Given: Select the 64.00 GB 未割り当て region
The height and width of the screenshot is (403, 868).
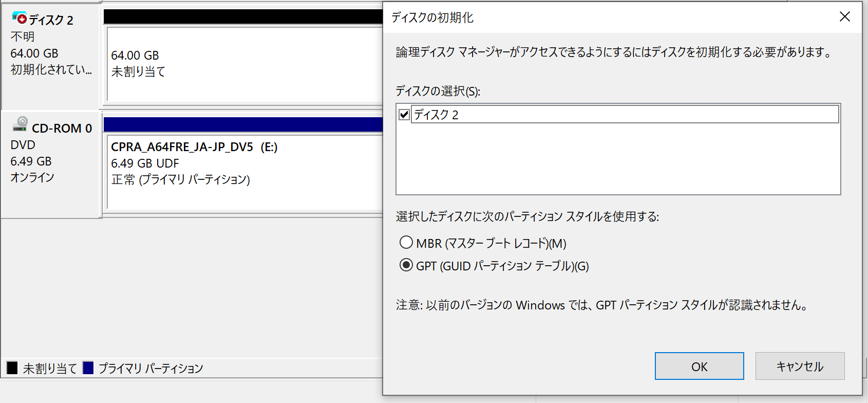Looking at the screenshot, I should [x=245, y=64].
